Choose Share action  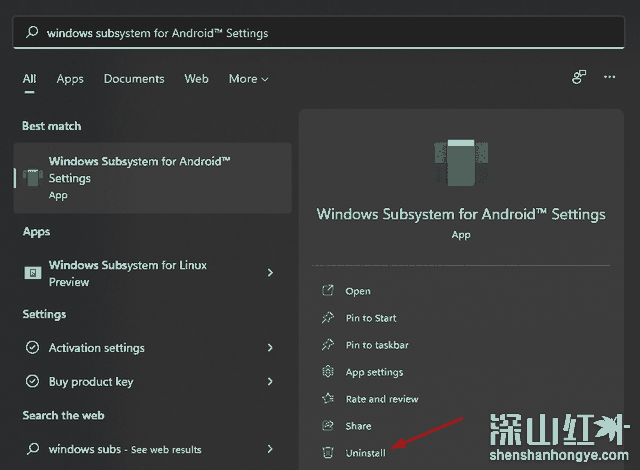(x=358, y=426)
